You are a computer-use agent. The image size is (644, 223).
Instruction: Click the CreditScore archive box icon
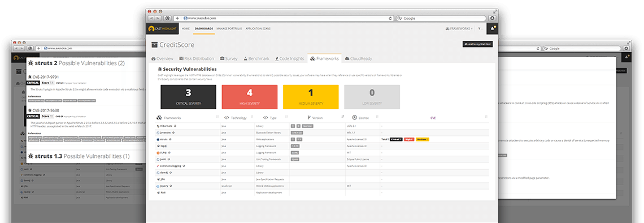(x=154, y=45)
